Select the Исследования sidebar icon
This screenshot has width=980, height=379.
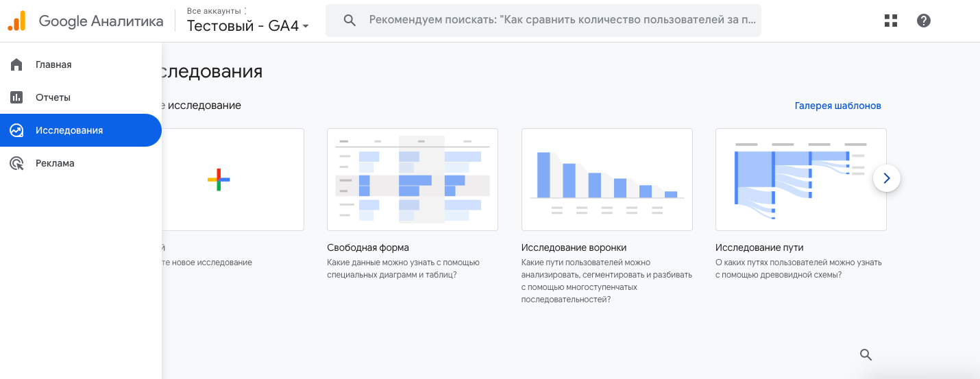[x=16, y=130]
